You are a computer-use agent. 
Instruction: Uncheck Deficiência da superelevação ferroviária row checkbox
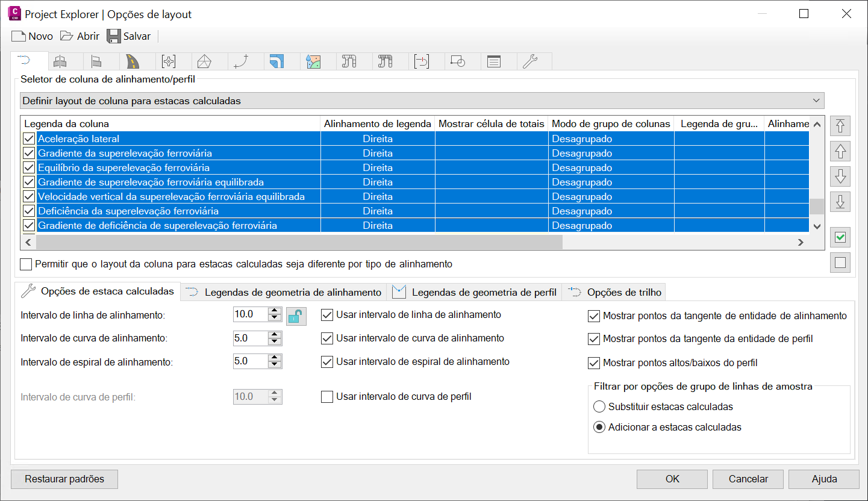[29, 211]
